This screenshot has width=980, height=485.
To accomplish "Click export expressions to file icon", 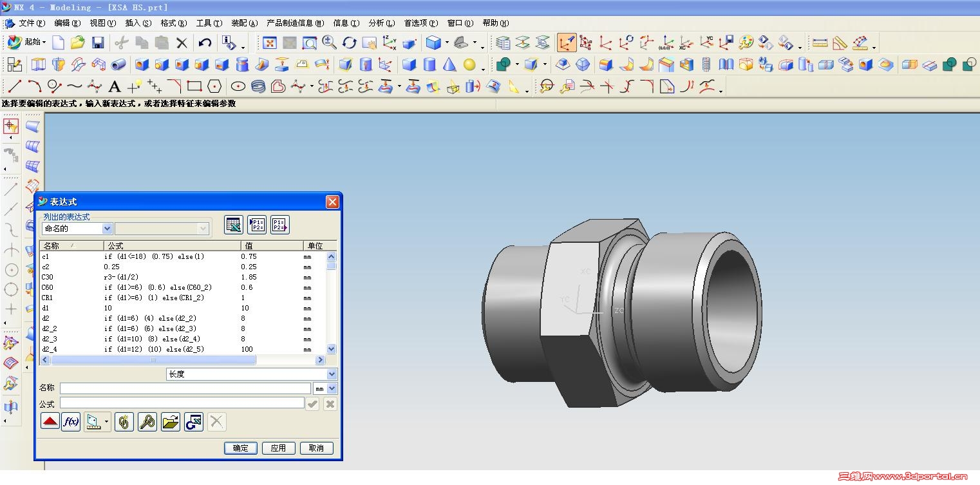I will click(280, 225).
